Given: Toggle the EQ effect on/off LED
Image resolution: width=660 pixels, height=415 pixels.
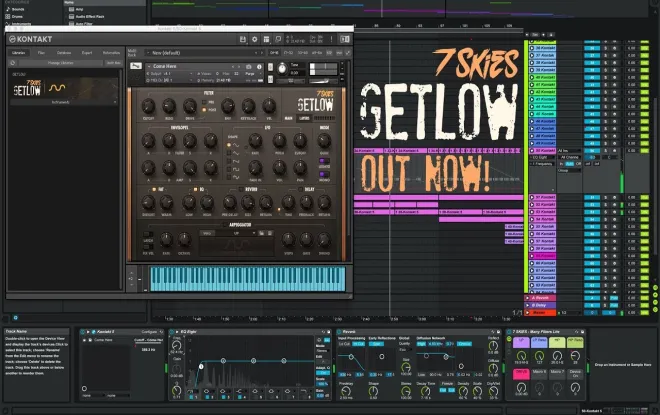Looking at the screenshot, I should (195, 189).
